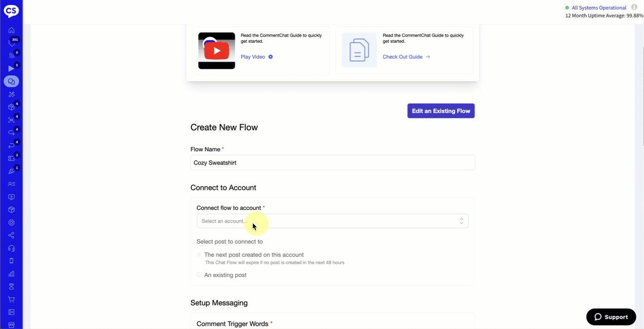Select 'An existing post' option
Image resolution: width=644 pixels, height=329 pixels.
point(199,275)
